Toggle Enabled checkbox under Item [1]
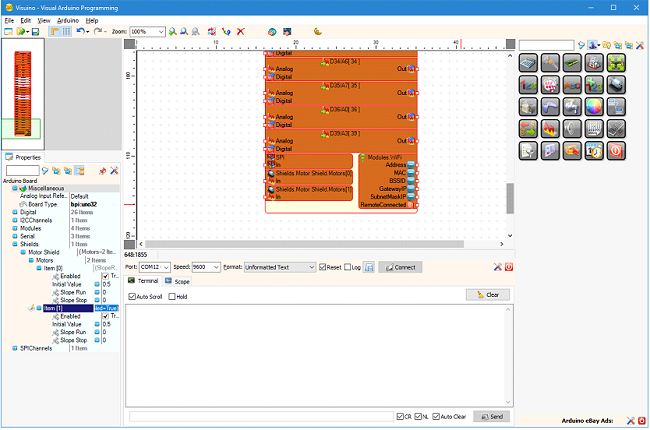The image size is (650, 430). (106, 316)
